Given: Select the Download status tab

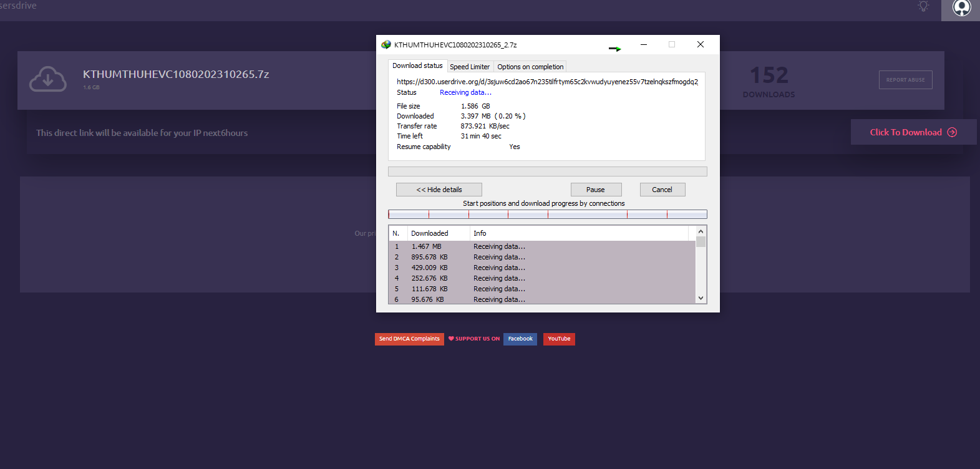Looking at the screenshot, I should click(417, 65).
